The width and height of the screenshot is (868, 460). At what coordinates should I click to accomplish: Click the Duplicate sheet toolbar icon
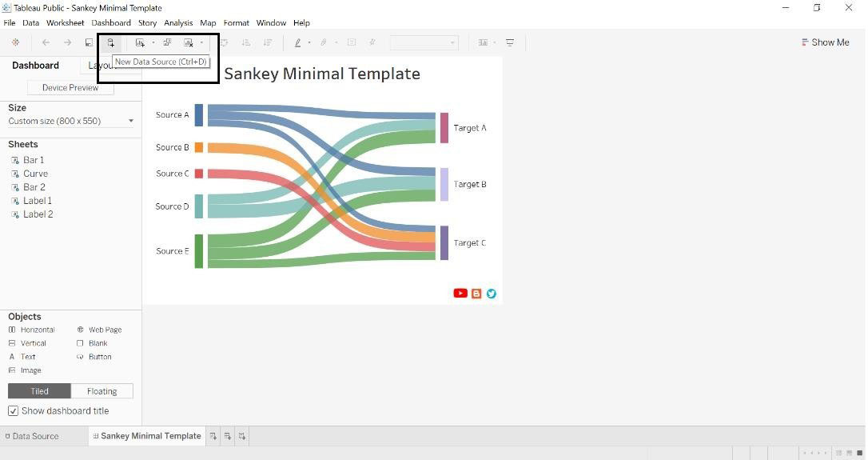point(167,42)
